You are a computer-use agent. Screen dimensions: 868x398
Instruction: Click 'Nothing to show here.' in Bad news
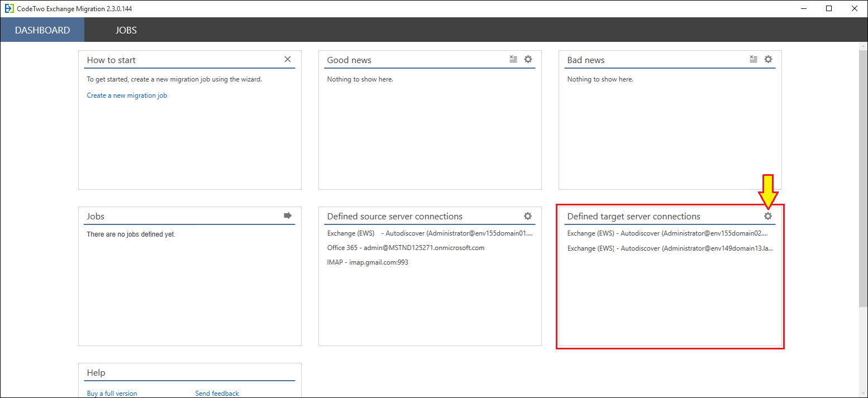coord(600,79)
